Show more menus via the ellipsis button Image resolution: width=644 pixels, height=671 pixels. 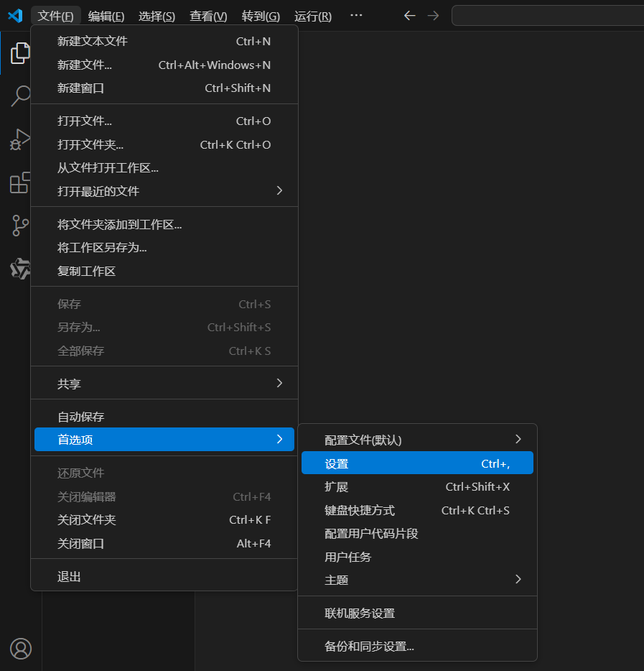pos(355,16)
